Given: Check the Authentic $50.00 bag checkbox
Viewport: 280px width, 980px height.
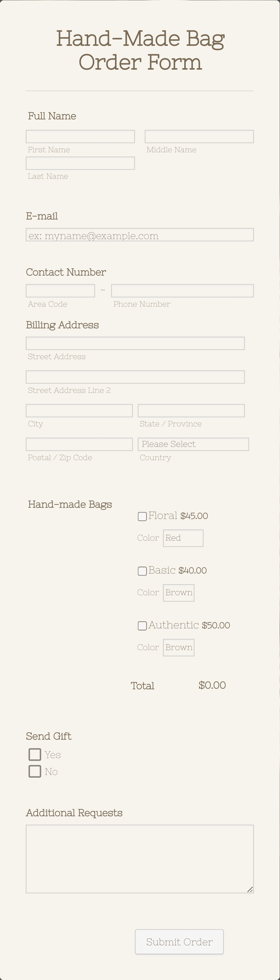Looking at the screenshot, I should (x=142, y=625).
